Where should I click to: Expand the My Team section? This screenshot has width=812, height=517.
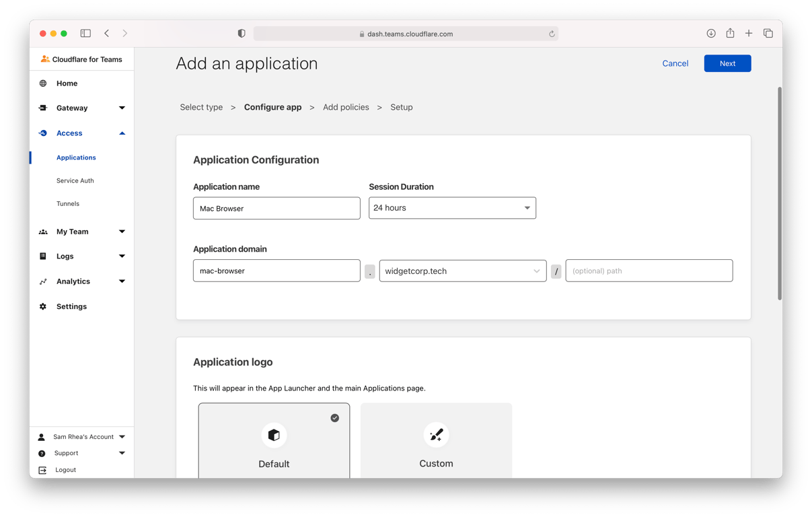click(x=122, y=232)
